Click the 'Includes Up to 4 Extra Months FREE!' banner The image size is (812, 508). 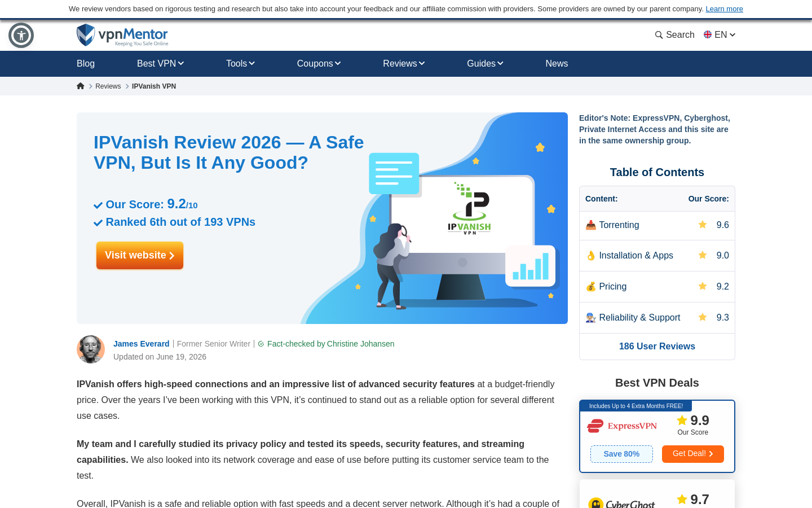[x=636, y=406]
